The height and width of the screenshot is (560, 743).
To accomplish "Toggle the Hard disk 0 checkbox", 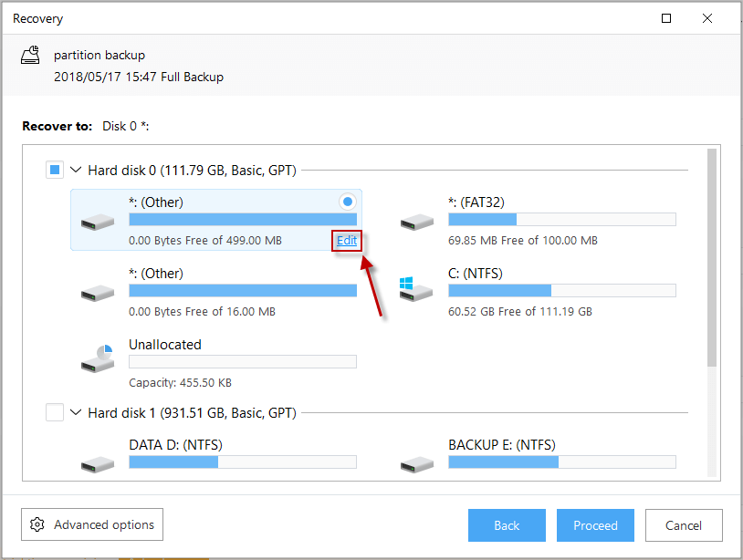I will click(x=55, y=170).
